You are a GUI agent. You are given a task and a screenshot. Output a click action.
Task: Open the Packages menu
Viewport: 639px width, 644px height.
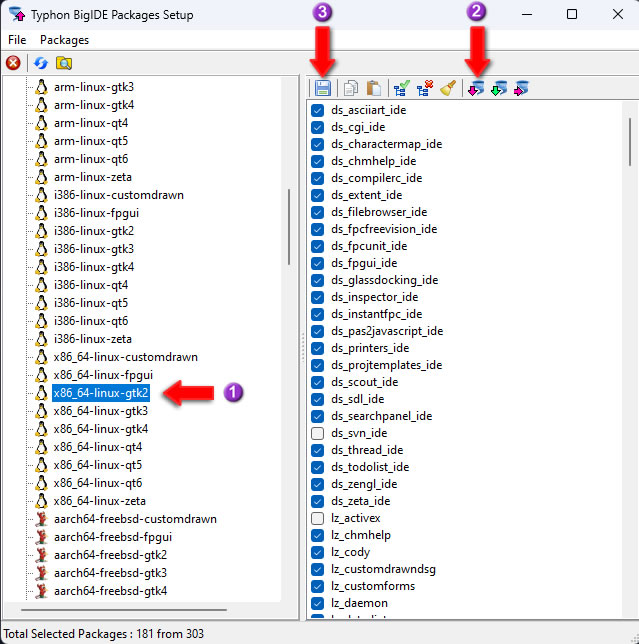pyautogui.click(x=64, y=40)
